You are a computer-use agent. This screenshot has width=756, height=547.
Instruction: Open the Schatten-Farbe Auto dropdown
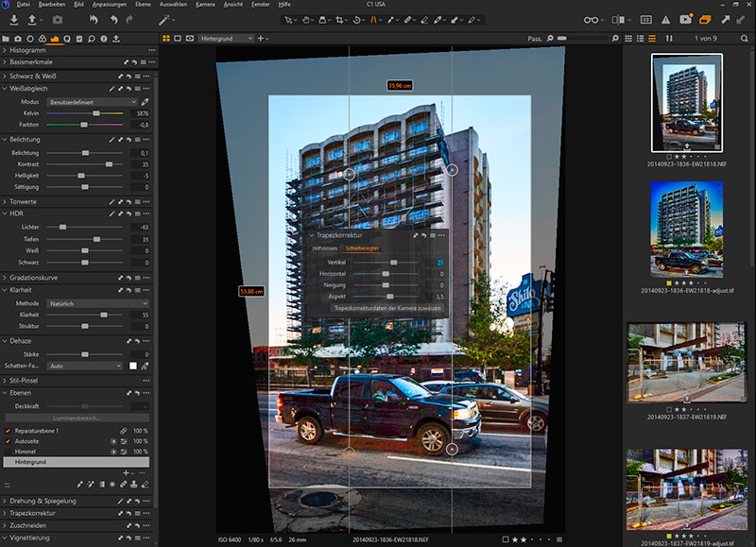pos(85,367)
